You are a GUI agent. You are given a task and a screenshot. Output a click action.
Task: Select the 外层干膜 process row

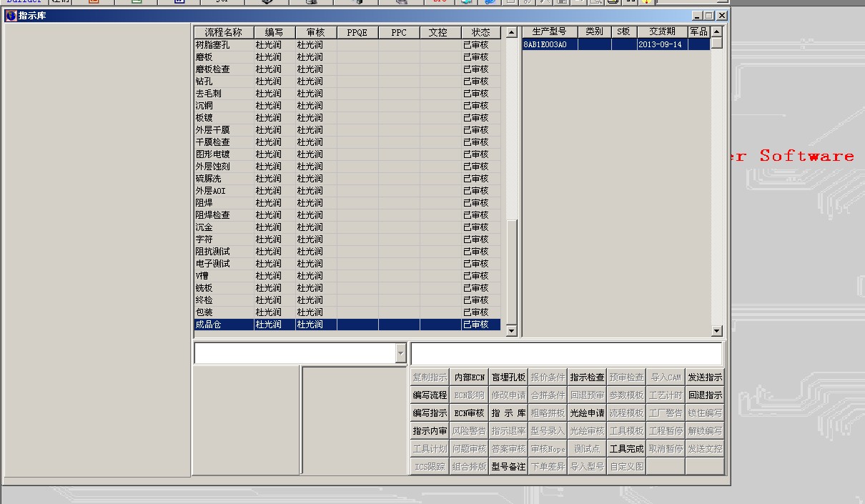(x=347, y=130)
